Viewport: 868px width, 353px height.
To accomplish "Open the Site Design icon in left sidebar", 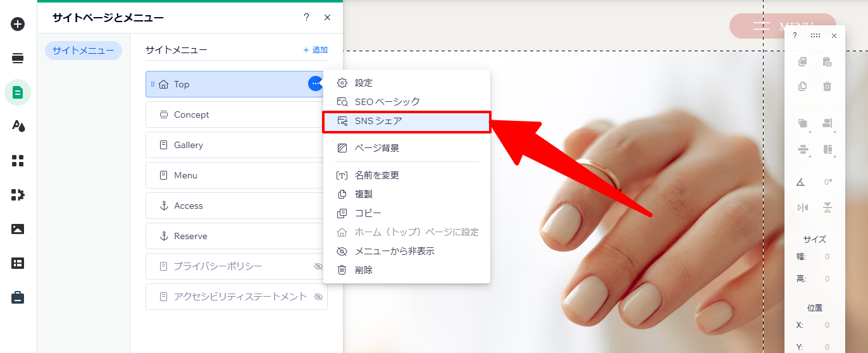I will [x=18, y=126].
